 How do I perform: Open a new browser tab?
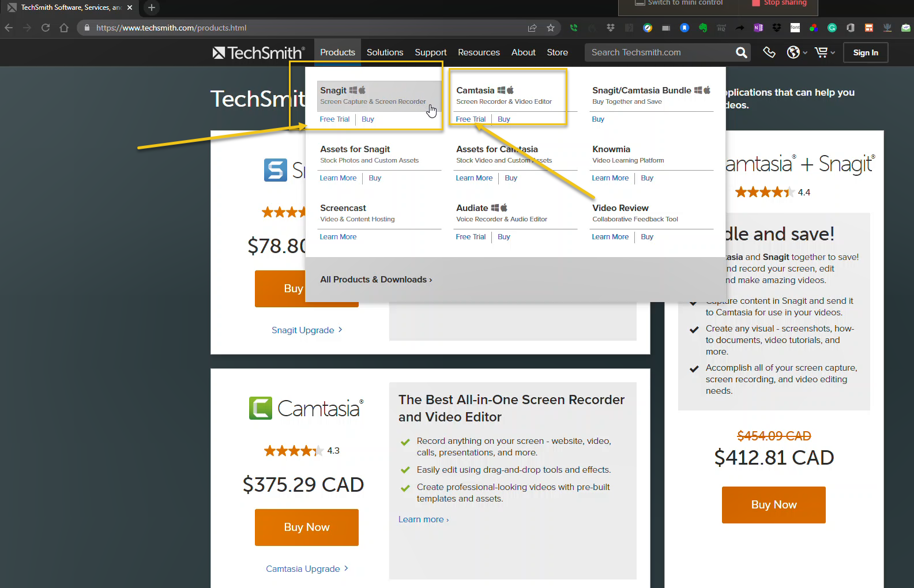click(x=152, y=7)
